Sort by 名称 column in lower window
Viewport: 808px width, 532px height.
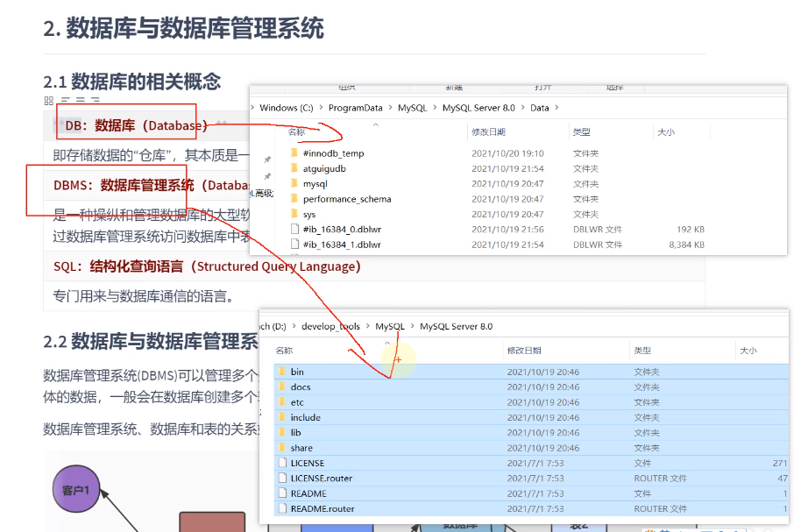[284, 351]
